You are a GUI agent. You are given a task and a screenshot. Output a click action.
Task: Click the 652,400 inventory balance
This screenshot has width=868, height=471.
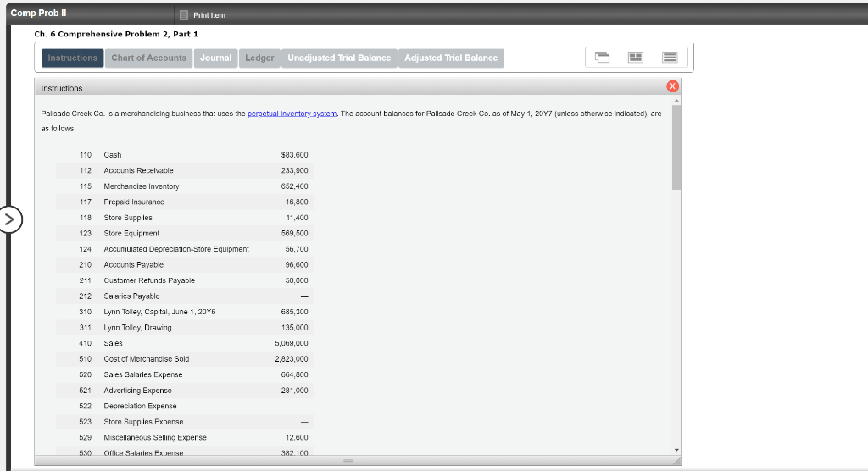click(x=294, y=186)
